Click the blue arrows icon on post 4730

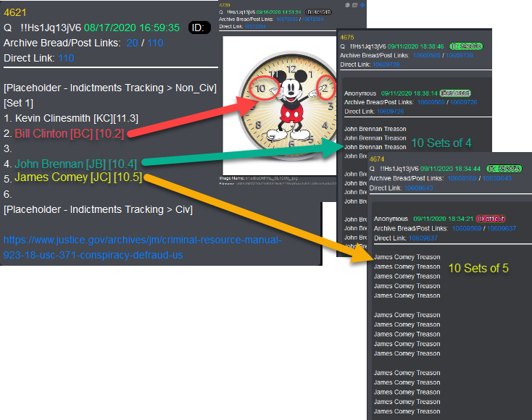[x=362, y=5]
